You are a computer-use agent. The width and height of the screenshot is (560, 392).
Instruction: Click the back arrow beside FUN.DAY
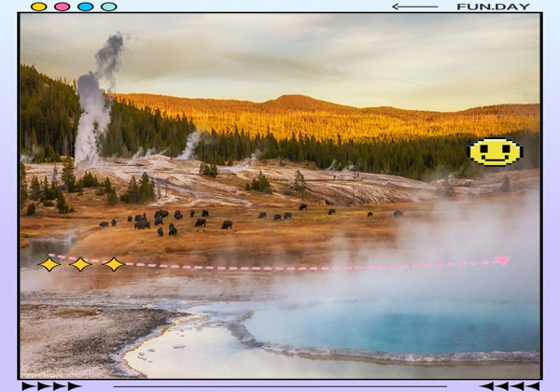coord(415,7)
